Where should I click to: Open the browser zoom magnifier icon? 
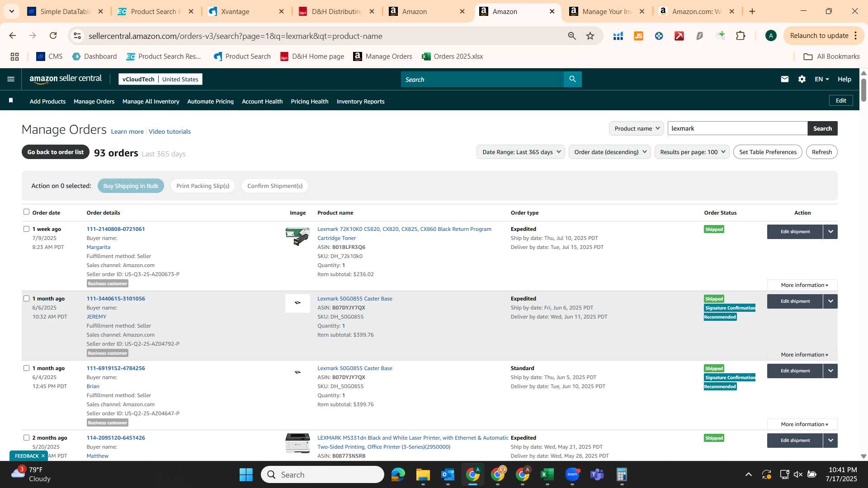point(572,36)
